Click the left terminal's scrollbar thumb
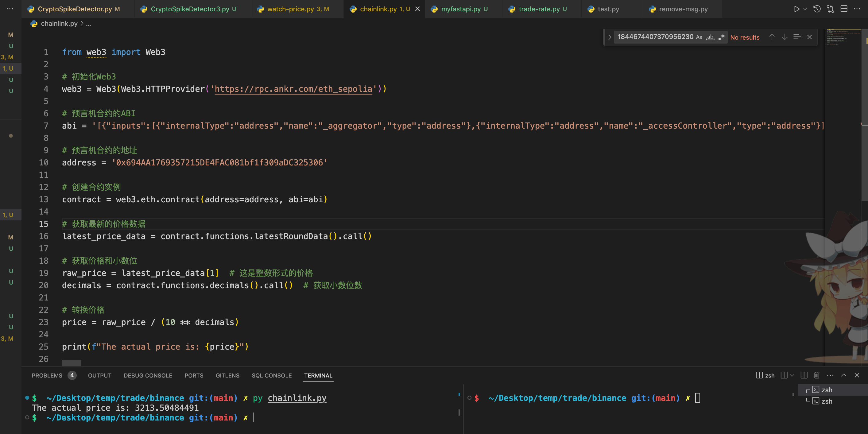868x434 pixels. [459, 412]
